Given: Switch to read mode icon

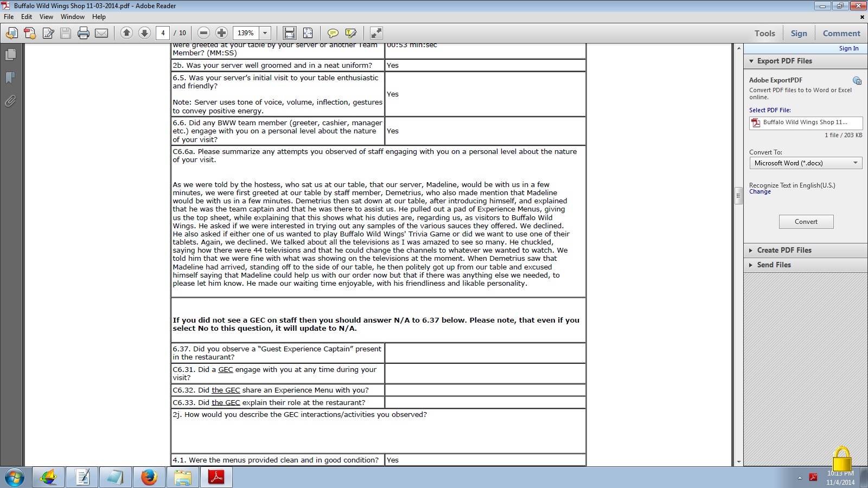Looking at the screenshot, I should coord(376,33).
